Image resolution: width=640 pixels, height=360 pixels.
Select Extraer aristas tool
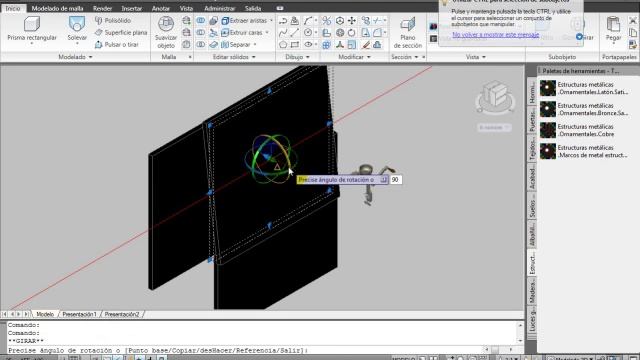coord(244,20)
